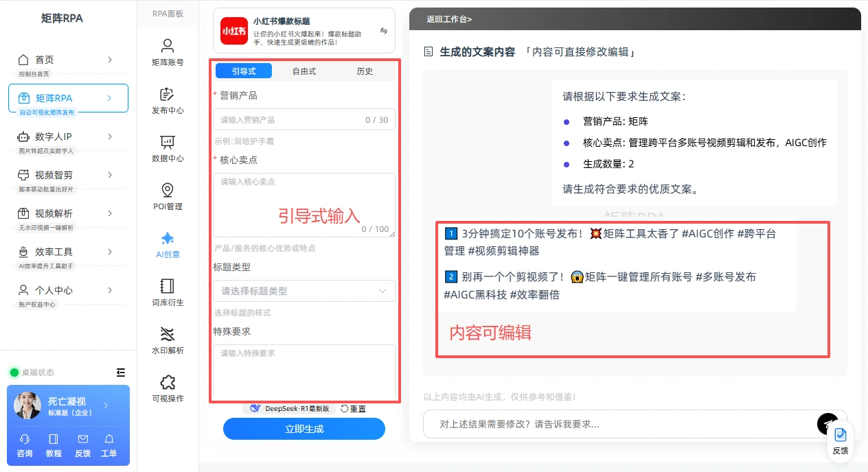The height and width of the screenshot is (472, 868).
Task: Open 水印解析 icon
Action: (x=168, y=334)
